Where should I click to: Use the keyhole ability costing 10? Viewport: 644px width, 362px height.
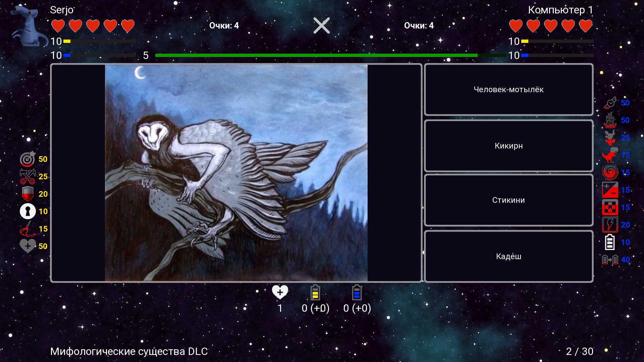(28, 212)
